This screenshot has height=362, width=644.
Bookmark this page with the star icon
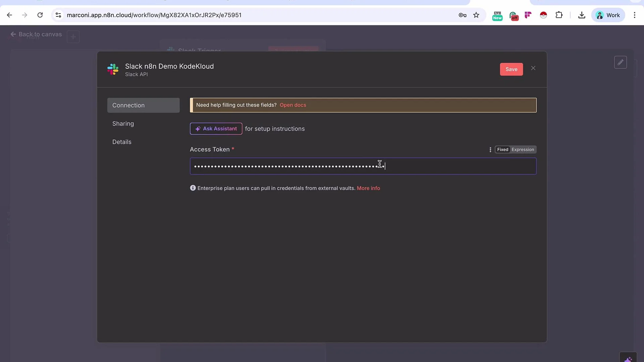pos(476,15)
